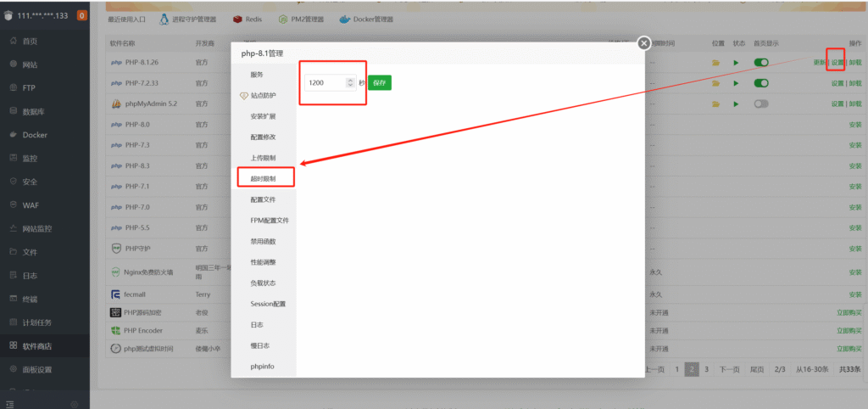This screenshot has height=409, width=868.
Task: Go to 网站监控 in the sidebar
Action: coord(36,229)
